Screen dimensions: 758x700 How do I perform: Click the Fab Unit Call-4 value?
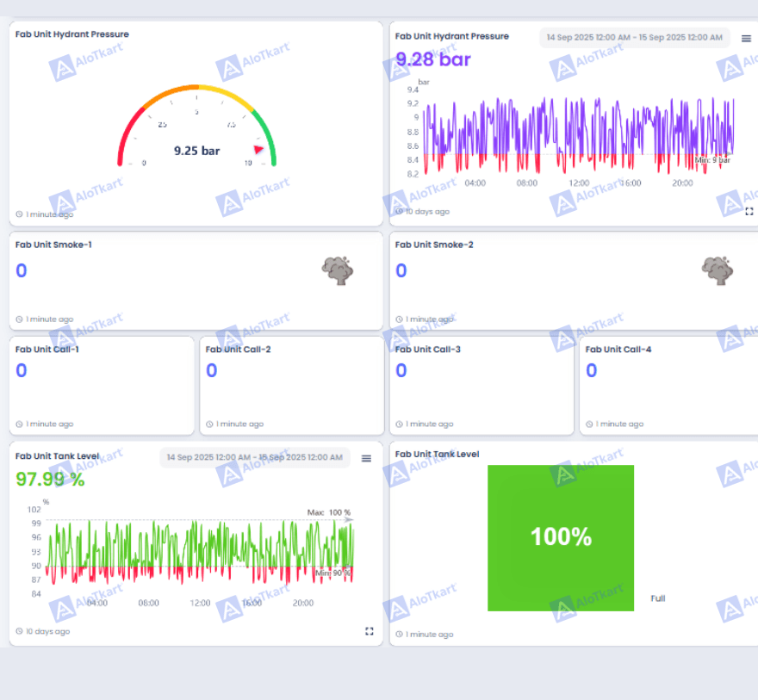(x=592, y=370)
